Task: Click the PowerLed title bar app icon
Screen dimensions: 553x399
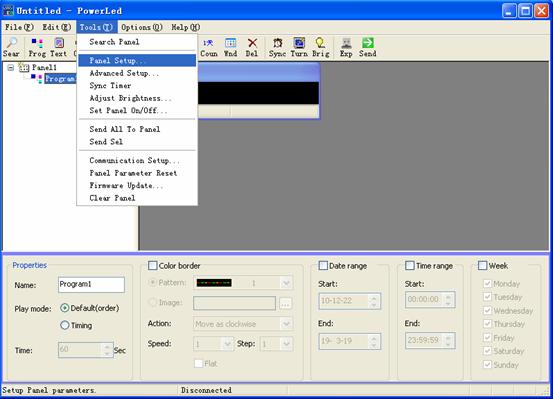Action: (x=8, y=11)
